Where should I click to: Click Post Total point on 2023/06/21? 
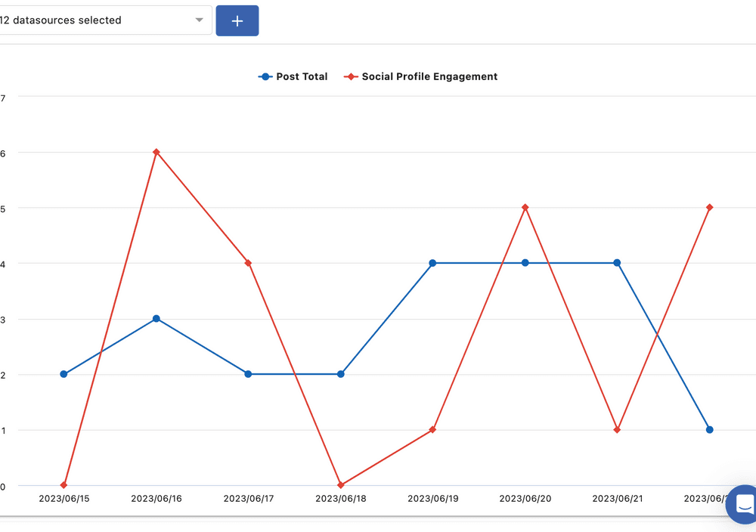617,263
